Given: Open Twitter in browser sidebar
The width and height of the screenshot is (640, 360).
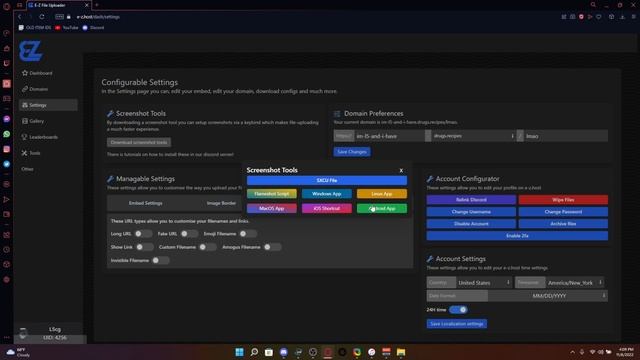Looking at the screenshot, I should click(7, 164).
